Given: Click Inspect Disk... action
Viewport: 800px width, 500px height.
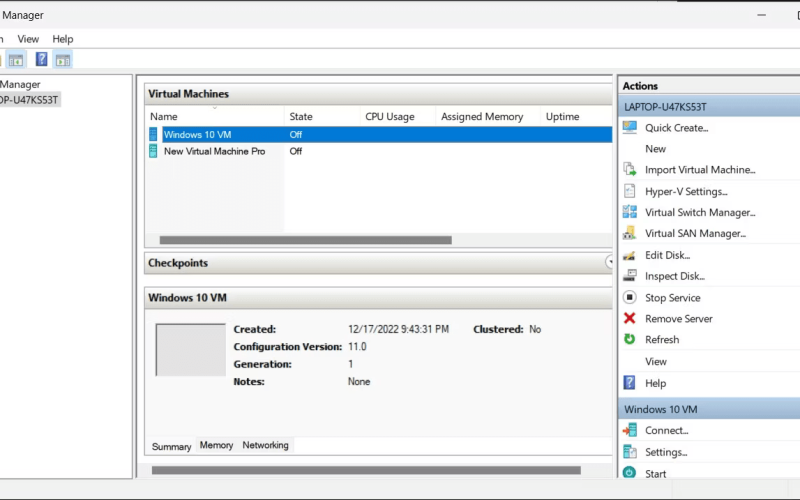Looking at the screenshot, I should [674, 276].
